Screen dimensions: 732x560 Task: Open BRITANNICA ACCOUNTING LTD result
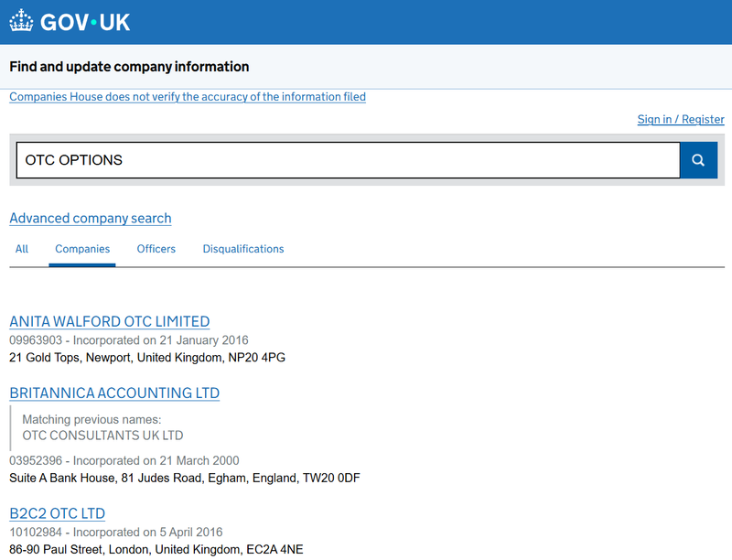click(x=114, y=393)
